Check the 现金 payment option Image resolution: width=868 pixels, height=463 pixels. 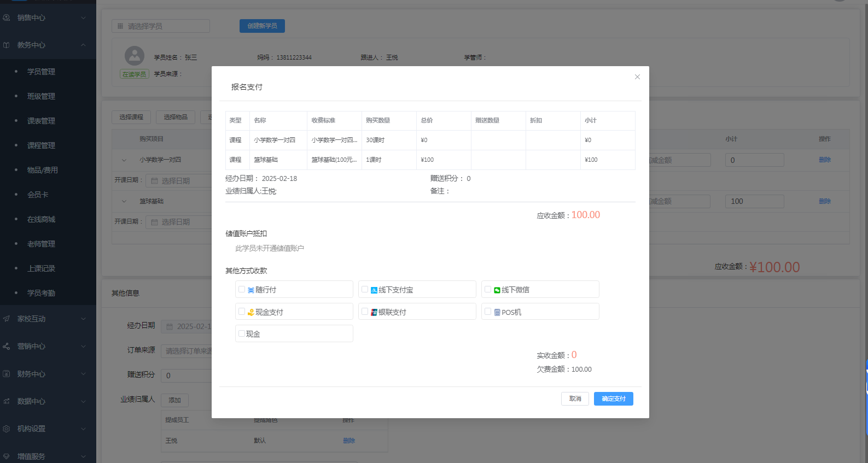coord(242,333)
